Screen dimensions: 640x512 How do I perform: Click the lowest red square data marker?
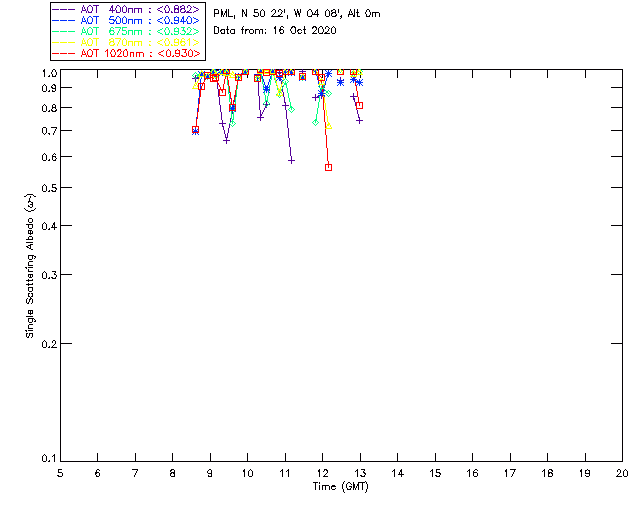pos(328,167)
